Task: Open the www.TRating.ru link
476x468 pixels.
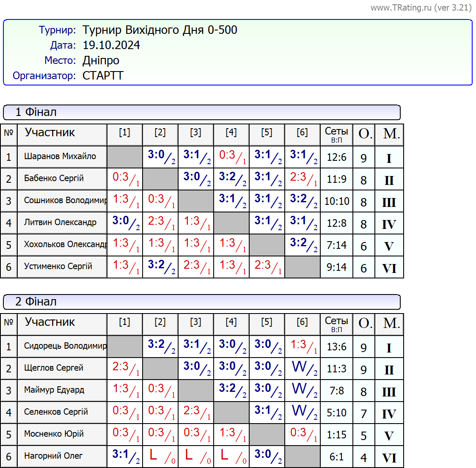Action: [421, 8]
